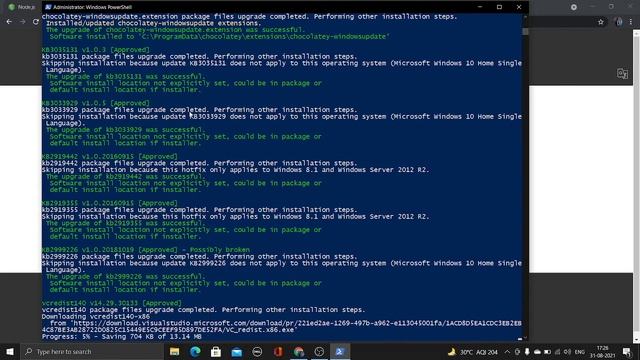Open the clock showing 31-08-2021

[x=602, y=352]
